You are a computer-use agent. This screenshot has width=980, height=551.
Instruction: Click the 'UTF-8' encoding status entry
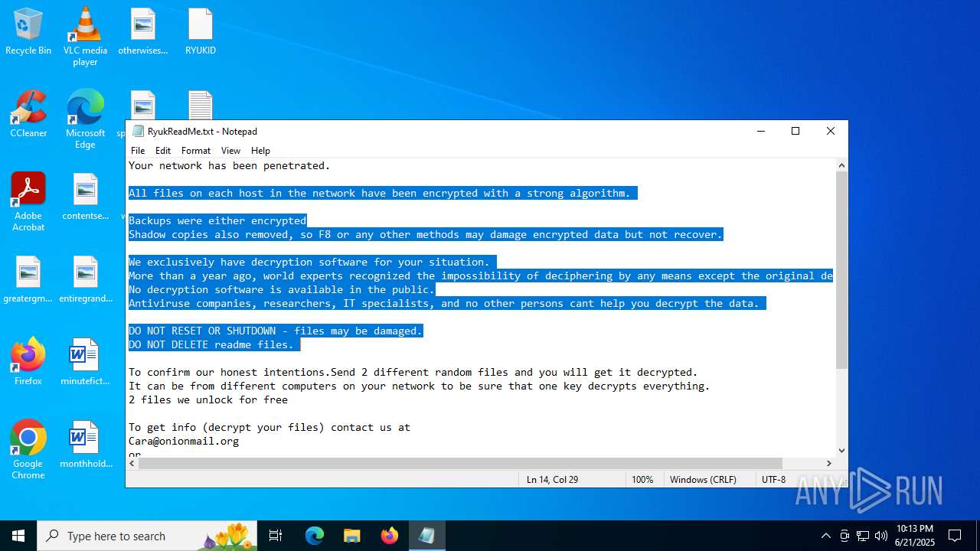pos(773,479)
